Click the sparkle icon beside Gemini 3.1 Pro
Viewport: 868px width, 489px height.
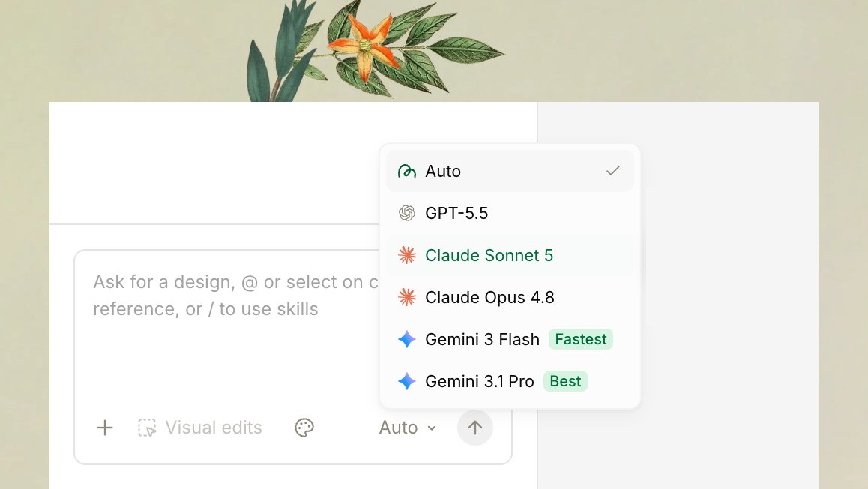(407, 381)
